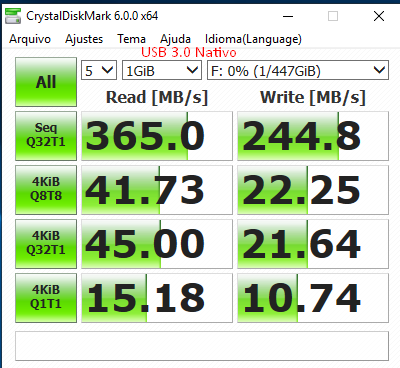This screenshot has height=368, width=400.
Task: Start the 4KiB Q8T8 test
Action: (46, 190)
